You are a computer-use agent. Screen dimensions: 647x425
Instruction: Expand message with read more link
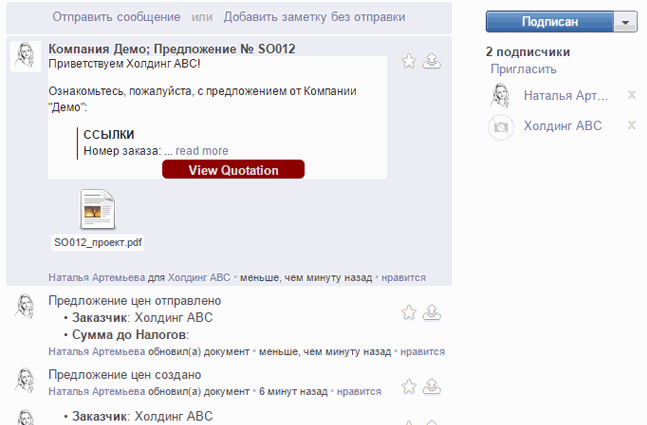point(202,151)
